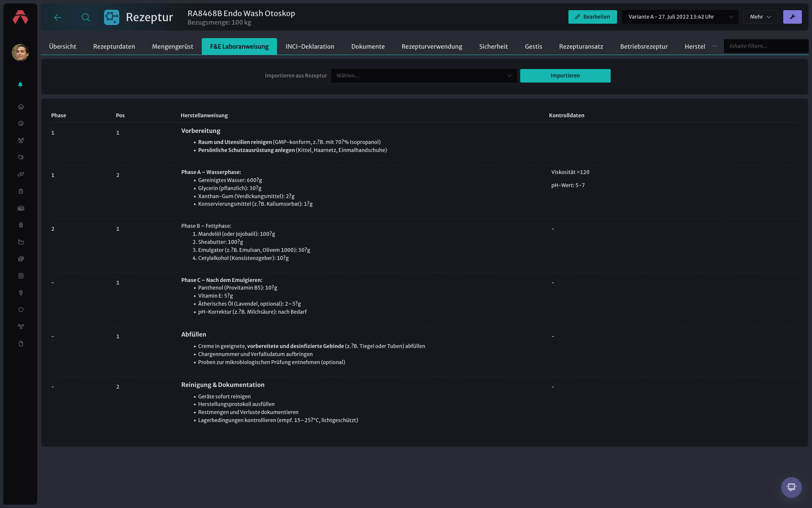The image size is (812, 508).
Task: Open the Mehr dropdown menu
Action: [x=760, y=17]
